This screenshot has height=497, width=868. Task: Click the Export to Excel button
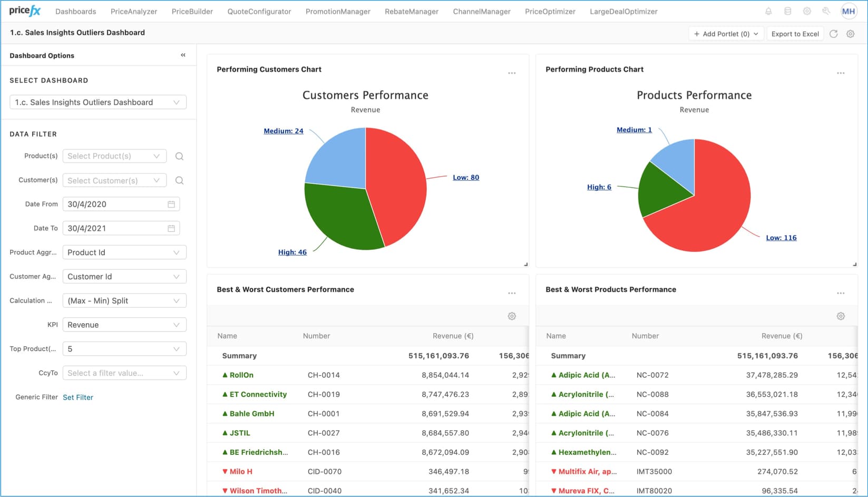[x=795, y=33]
